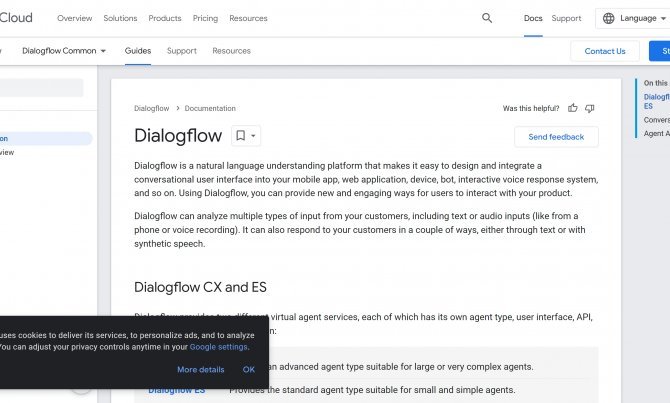Open the Dialogflow Common dropdown

(64, 51)
